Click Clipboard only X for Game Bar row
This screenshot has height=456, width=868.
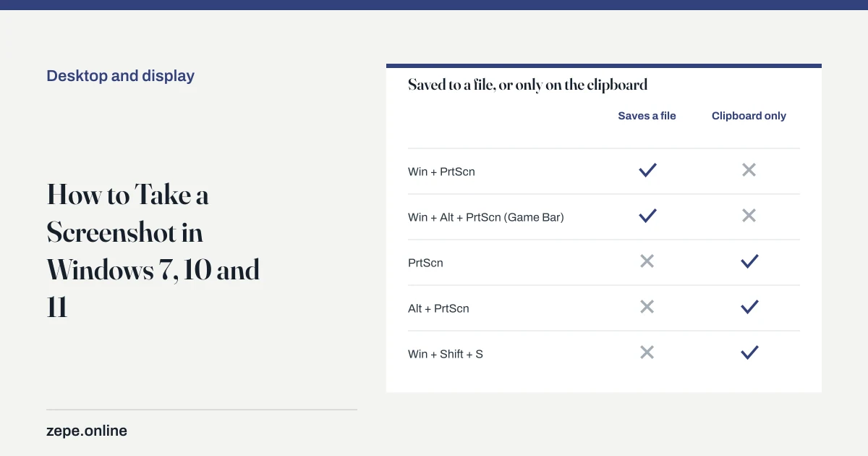click(x=749, y=216)
